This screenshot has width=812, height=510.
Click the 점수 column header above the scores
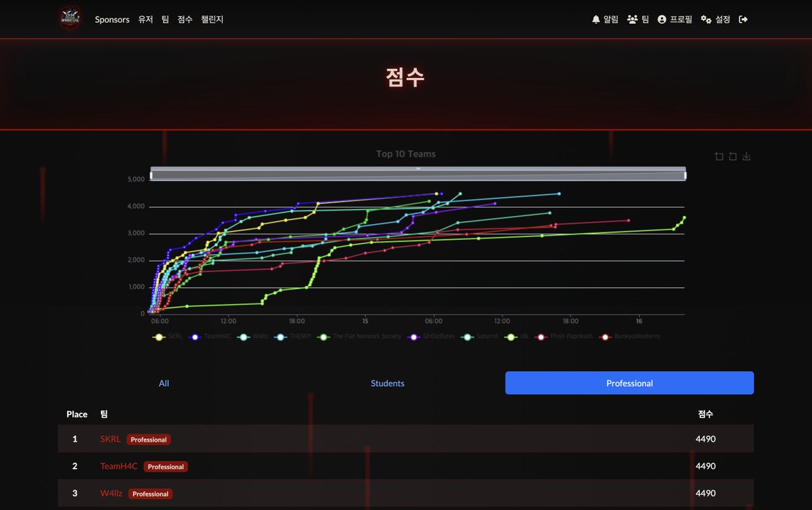(x=706, y=414)
